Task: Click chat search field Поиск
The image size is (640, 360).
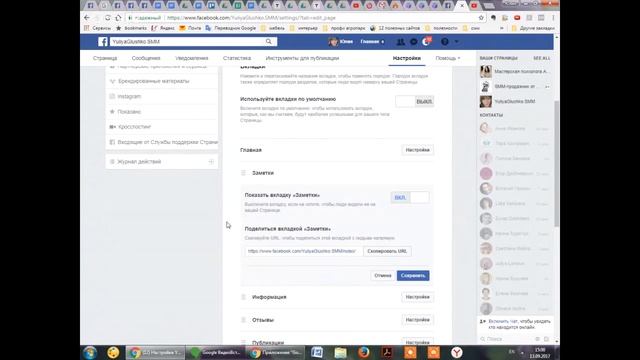Action: 506,339
